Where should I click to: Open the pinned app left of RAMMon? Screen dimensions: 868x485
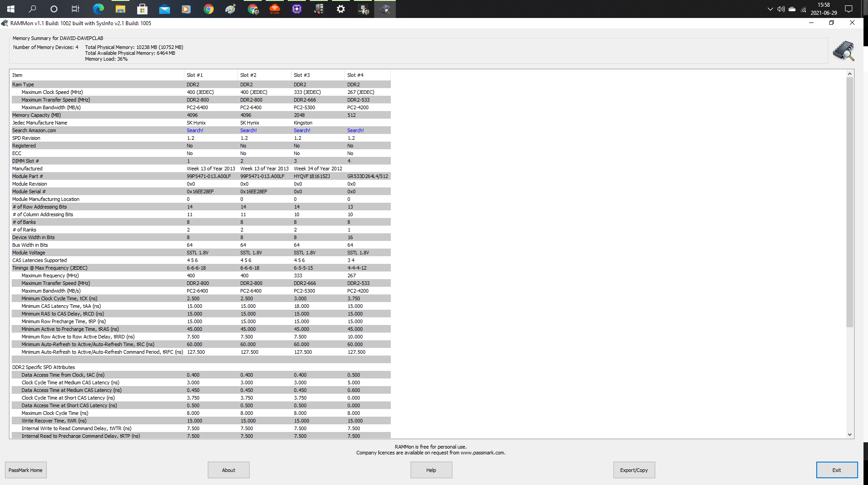tap(363, 9)
